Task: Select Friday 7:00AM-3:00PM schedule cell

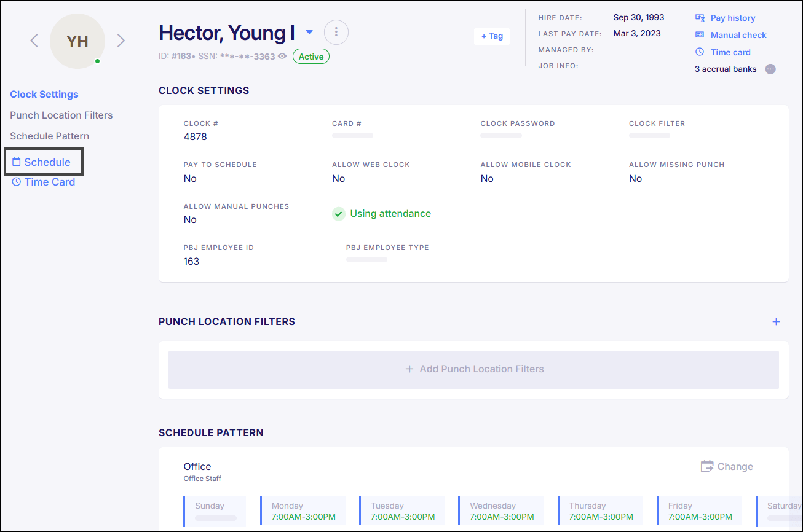Action: 699,512
